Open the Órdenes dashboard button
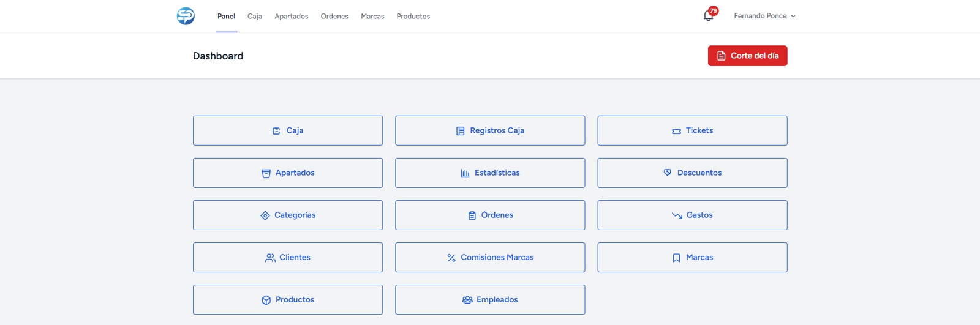Viewport: 980px width, 325px height. (x=490, y=215)
